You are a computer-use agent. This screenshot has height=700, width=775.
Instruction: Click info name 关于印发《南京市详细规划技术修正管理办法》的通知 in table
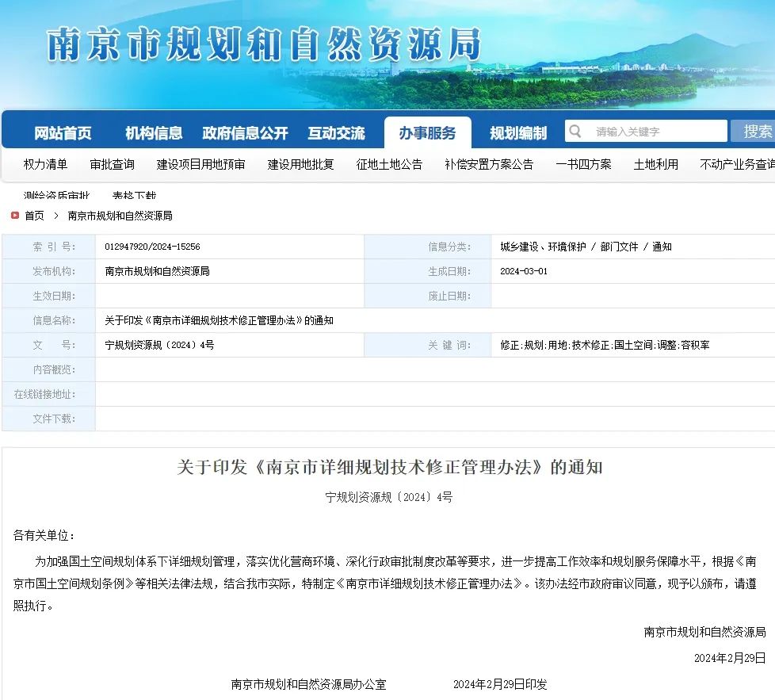pyautogui.click(x=219, y=320)
